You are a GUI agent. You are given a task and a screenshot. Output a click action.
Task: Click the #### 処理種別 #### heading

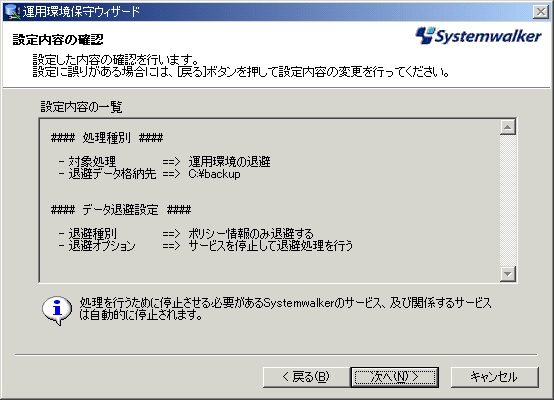click(107, 137)
